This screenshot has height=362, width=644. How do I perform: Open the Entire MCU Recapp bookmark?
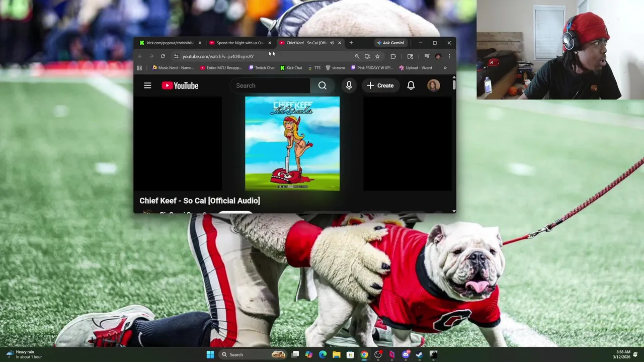221,68
